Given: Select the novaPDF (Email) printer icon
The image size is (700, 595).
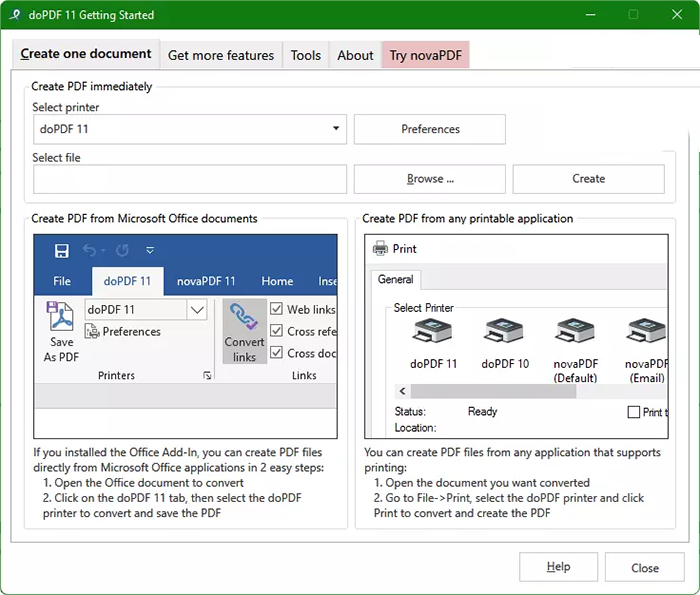Looking at the screenshot, I should pos(646,330).
